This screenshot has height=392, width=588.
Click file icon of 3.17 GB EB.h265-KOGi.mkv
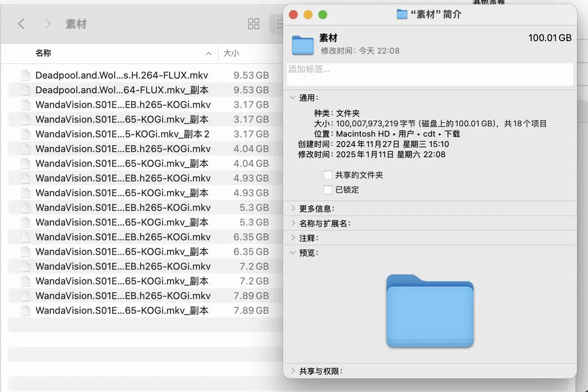(x=25, y=105)
